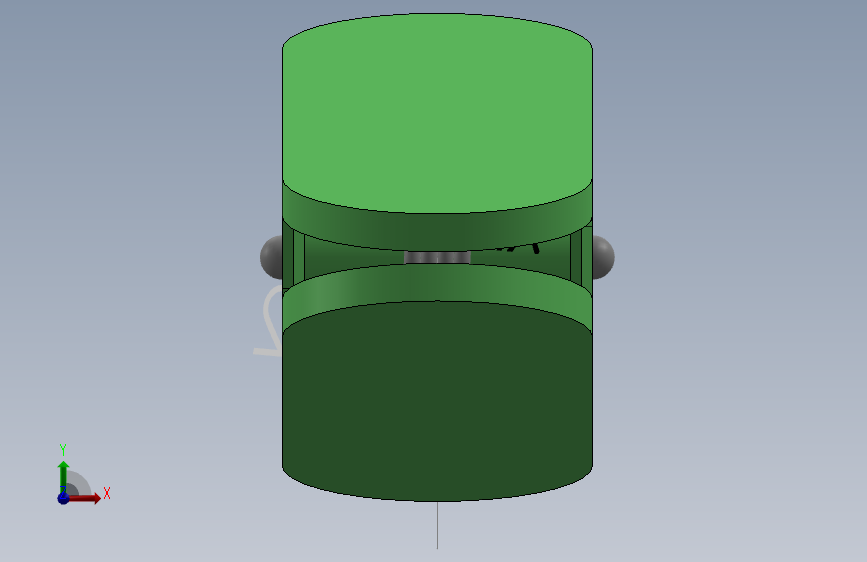
Task: Pick the gray center connector between cylinders
Action: [x=437, y=257]
